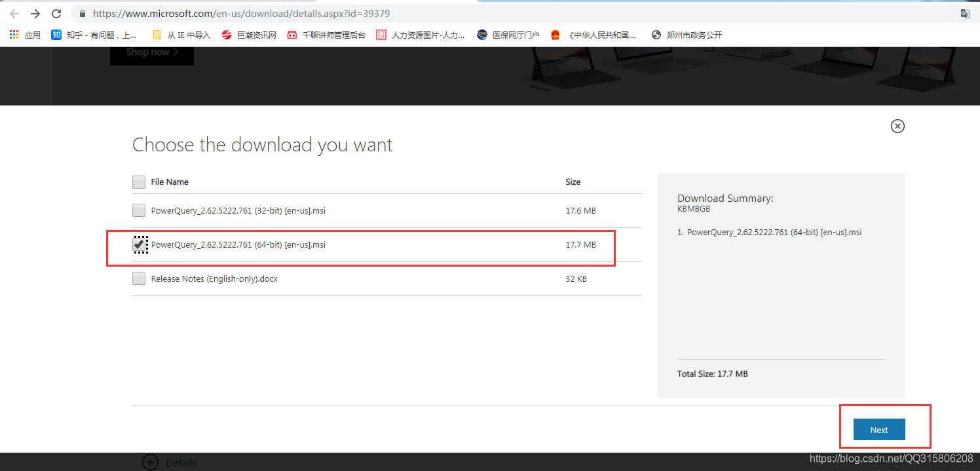Click the 17.6 MB size value
Image resolution: width=980 pixels, height=471 pixels.
tap(580, 210)
